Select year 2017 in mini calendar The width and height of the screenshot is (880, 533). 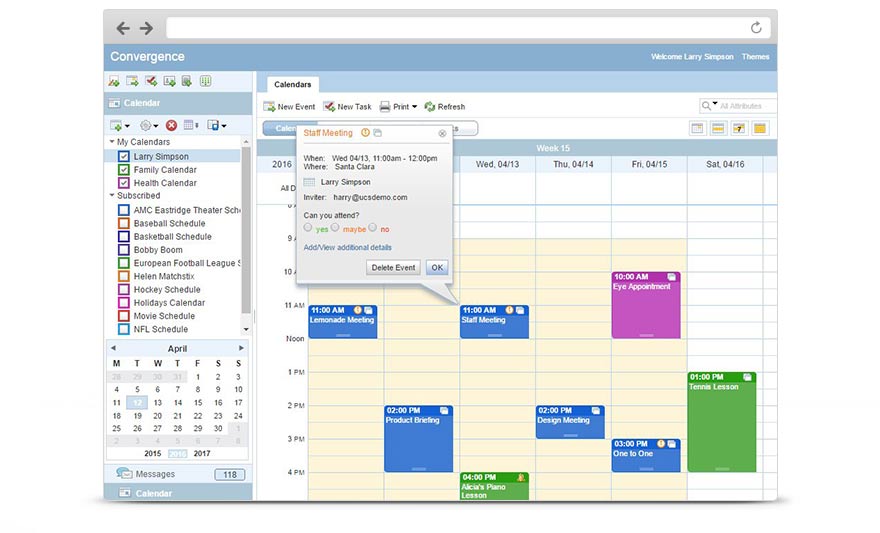202,453
